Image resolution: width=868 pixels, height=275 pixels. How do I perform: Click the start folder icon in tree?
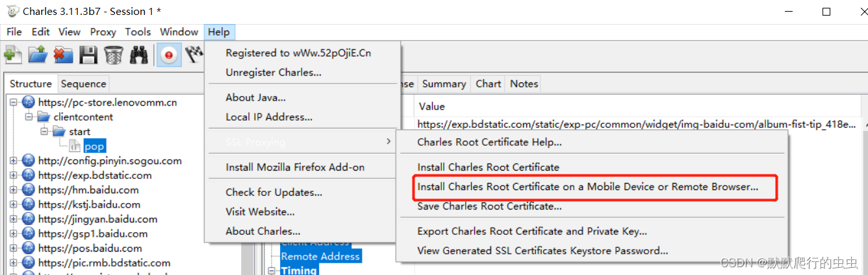[x=59, y=132]
